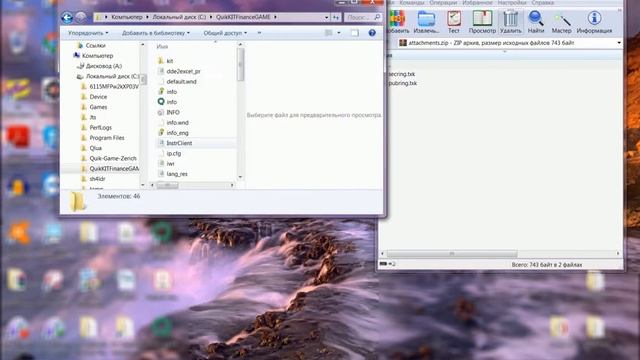This screenshot has width=640, height=360.
Task: Open WinRAR's Операции menu
Action: tap(443, 2)
